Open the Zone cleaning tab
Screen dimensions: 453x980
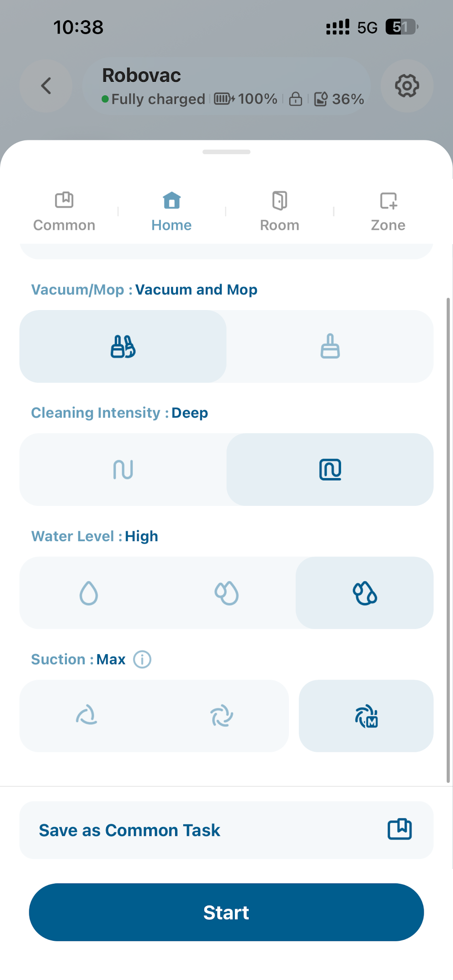pos(388,211)
